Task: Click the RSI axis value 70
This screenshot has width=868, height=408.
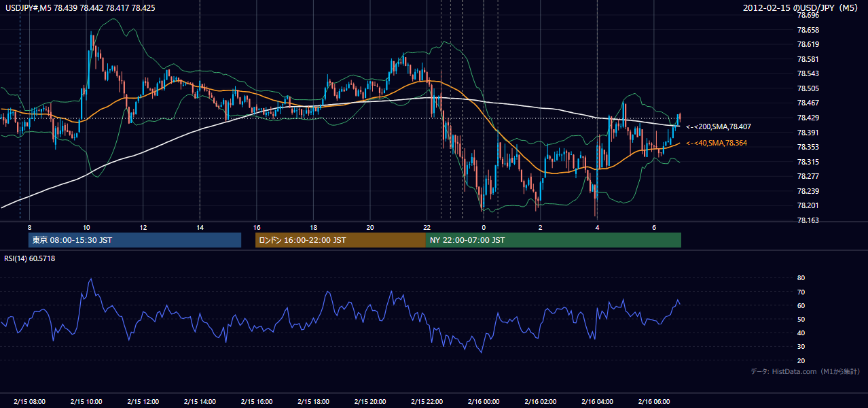Action: coord(801,292)
